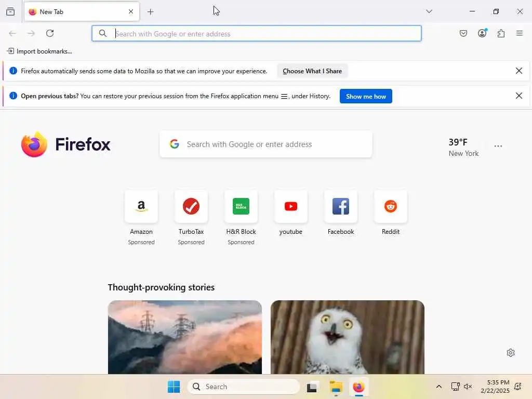The height and width of the screenshot is (399, 532).
Task: Click the Firefox logo on page
Action: pyautogui.click(x=65, y=144)
